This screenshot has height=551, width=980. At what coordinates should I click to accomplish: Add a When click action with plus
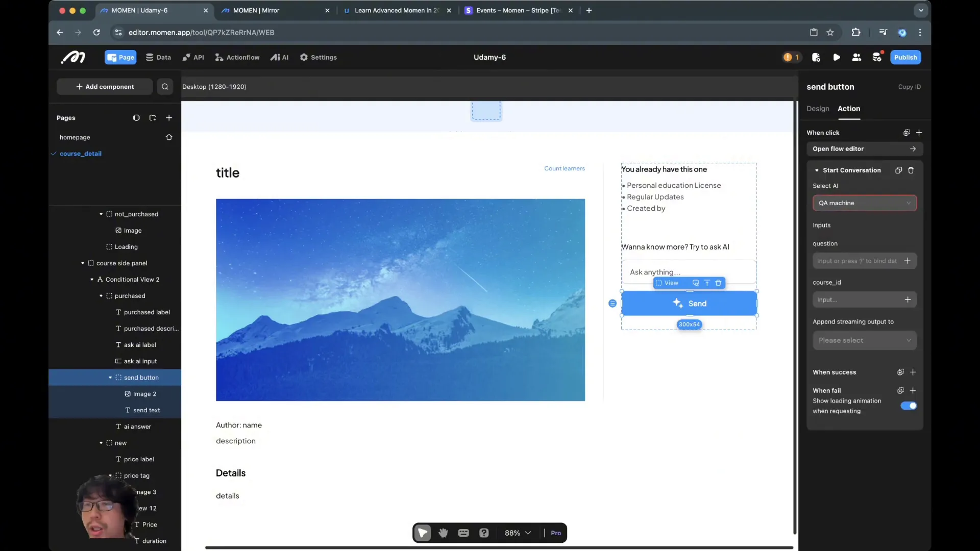(x=919, y=133)
